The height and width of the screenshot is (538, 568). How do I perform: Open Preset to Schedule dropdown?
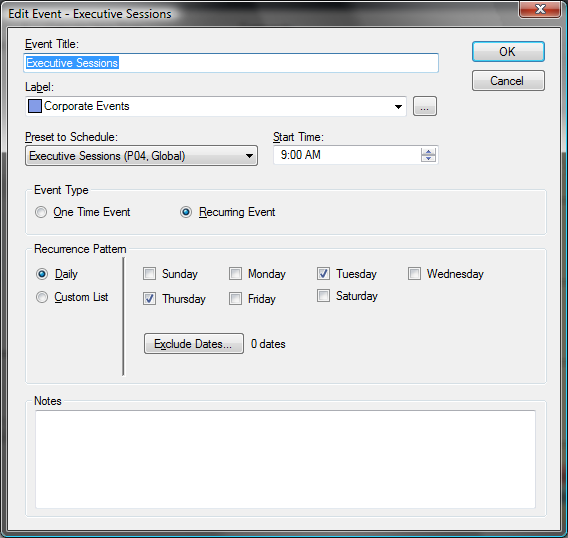point(141,156)
